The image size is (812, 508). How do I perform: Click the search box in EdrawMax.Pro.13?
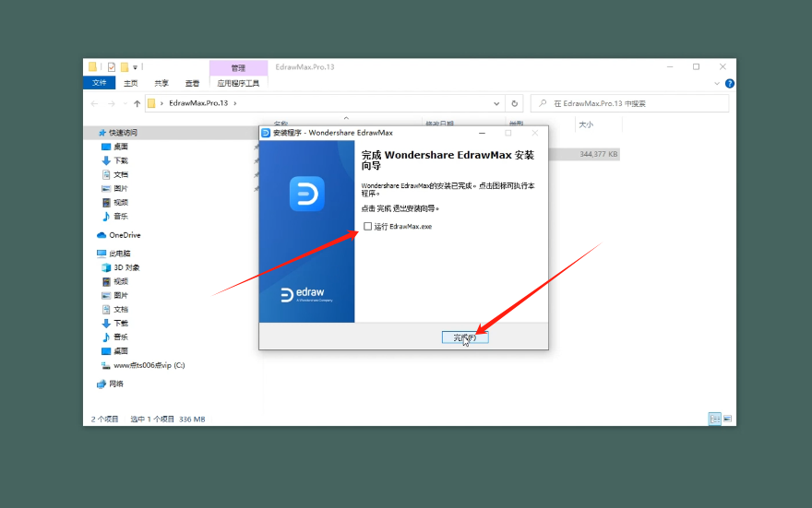pos(629,103)
